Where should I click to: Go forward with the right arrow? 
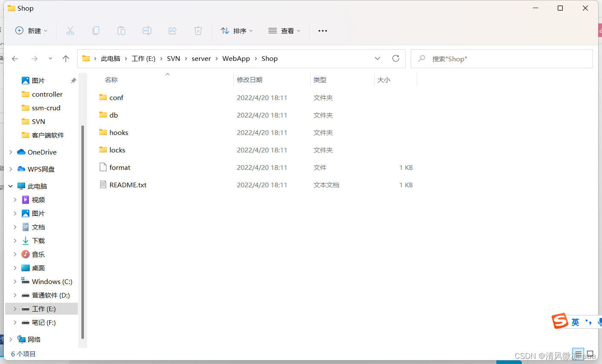35,59
